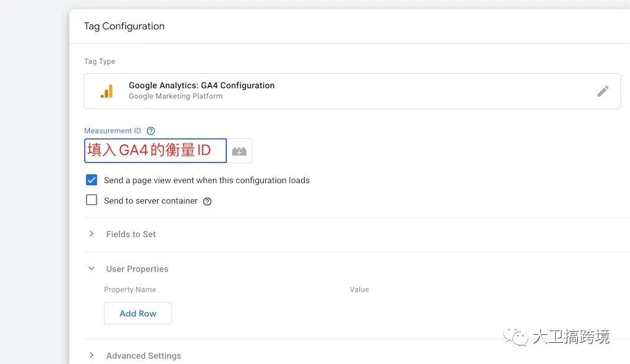The image size is (630, 364).
Task: Click the Measurement ID label text
Action: coord(112,131)
